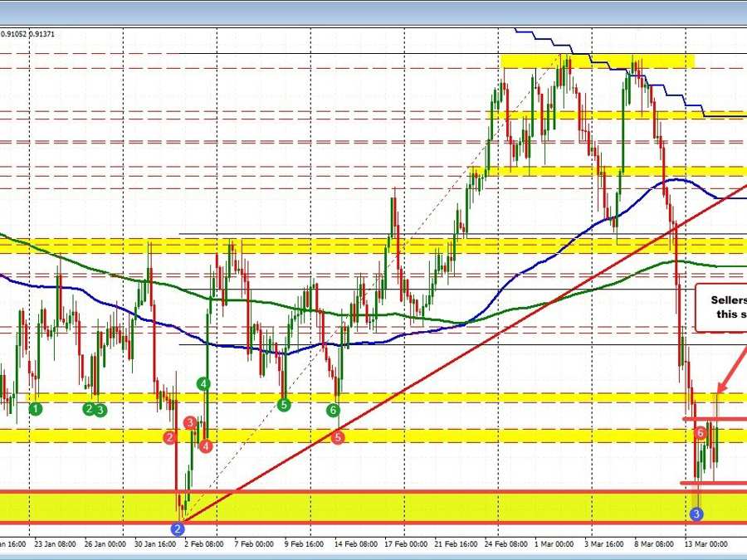747x560 pixels.
Task: Click the green marker labeled 6
Action: 333,409
